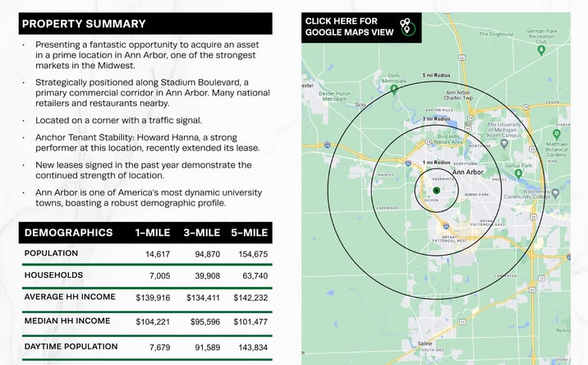Click the Ann Arbor city label
The width and height of the screenshot is (588, 365).
[467, 172]
